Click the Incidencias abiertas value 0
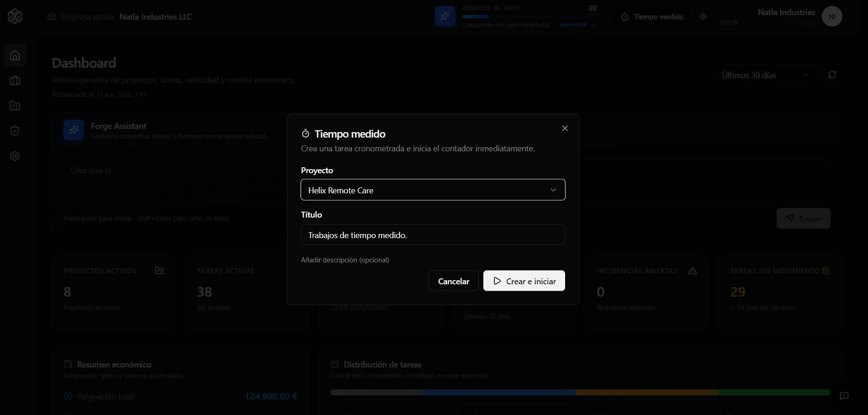The height and width of the screenshot is (415, 868). (x=601, y=292)
